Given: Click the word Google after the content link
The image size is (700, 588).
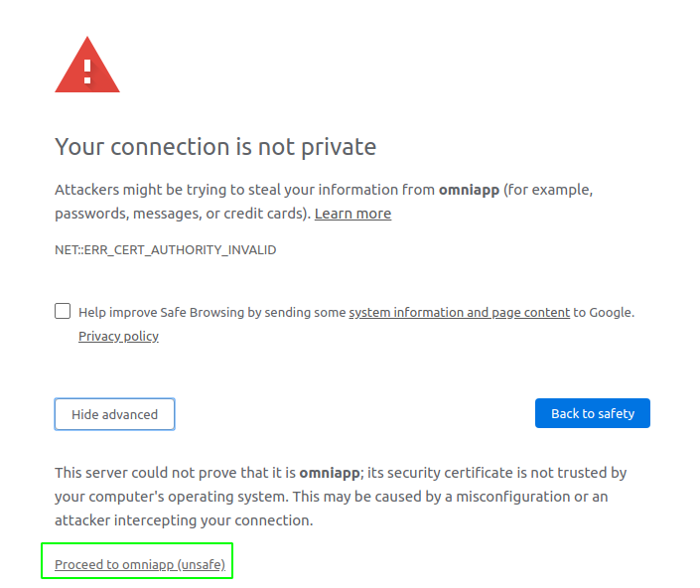Looking at the screenshot, I should pos(610,312).
